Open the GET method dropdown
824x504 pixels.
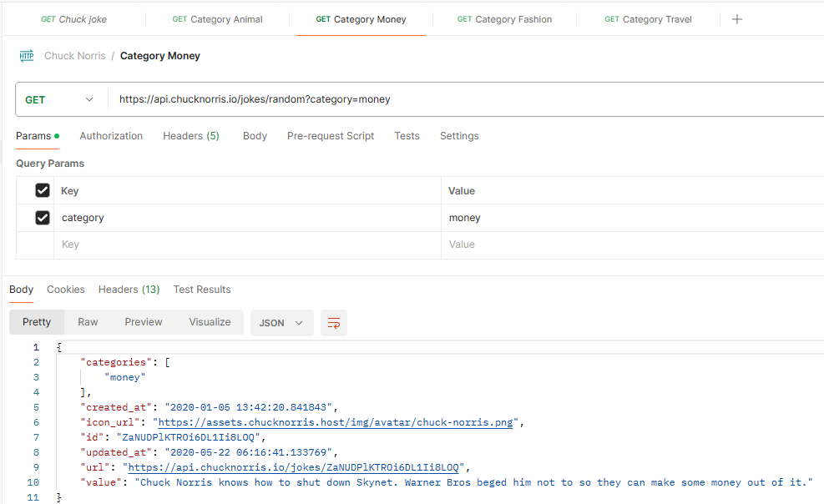coord(59,99)
